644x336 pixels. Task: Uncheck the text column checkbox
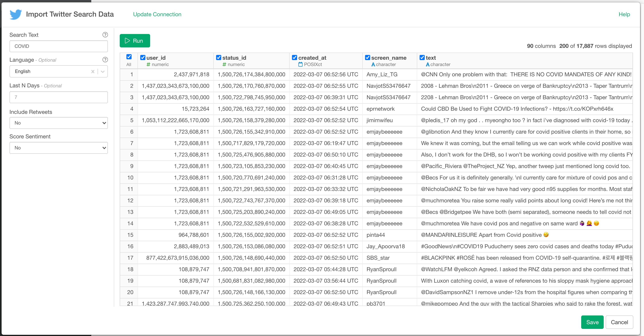click(x=422, y=58)
